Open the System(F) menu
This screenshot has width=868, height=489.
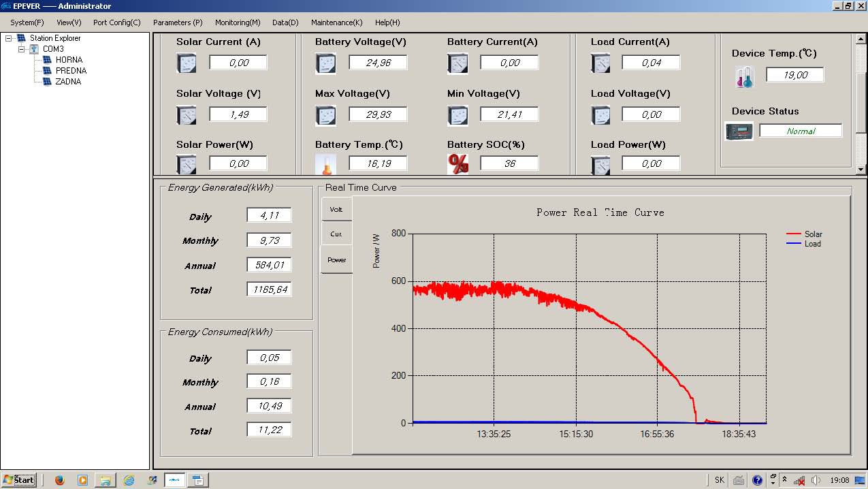pos(27,22)
